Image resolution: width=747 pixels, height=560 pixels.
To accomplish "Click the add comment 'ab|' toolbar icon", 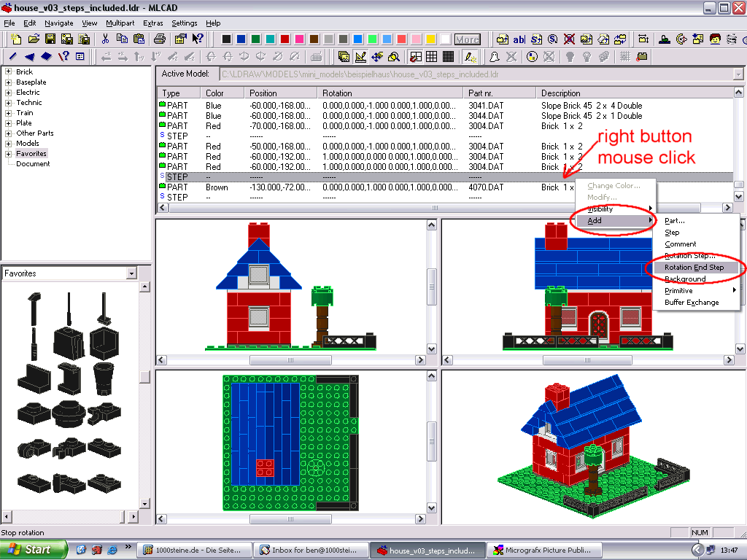I will tap(519, 39).
